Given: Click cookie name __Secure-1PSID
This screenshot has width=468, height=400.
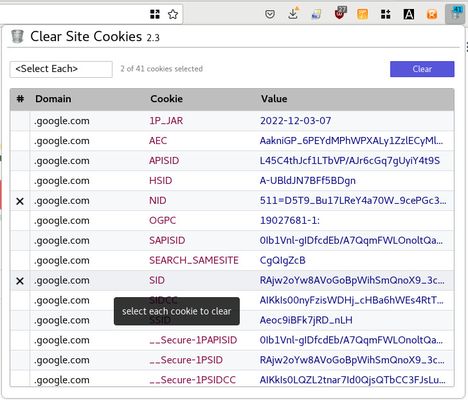Looking at the screenshot, I should click(186, 360).
